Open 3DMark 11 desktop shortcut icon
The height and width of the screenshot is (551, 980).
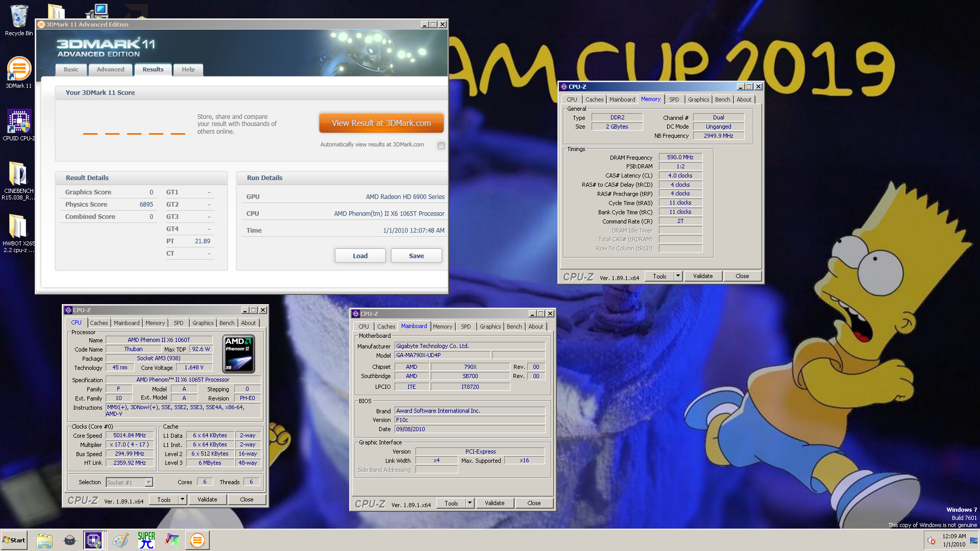tap(19, 72)
